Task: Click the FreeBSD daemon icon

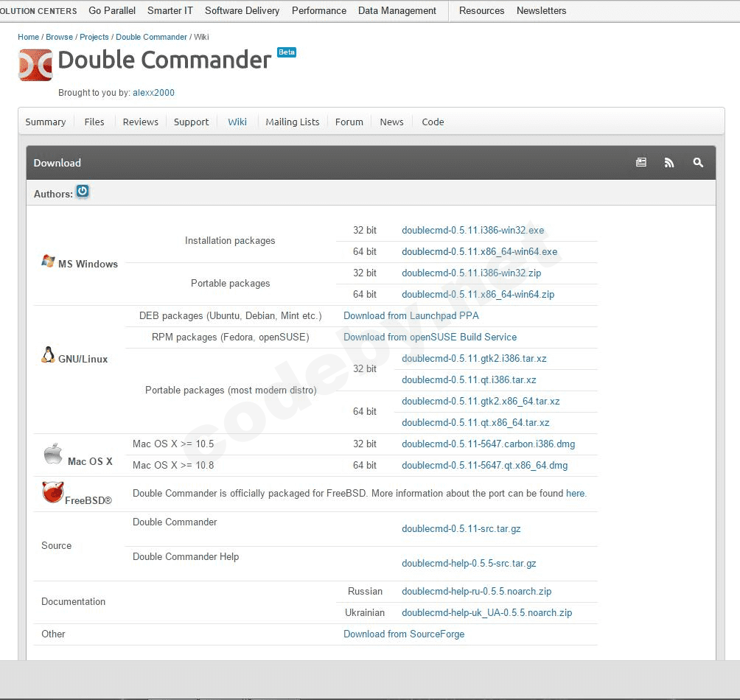Action: [52, 492]
